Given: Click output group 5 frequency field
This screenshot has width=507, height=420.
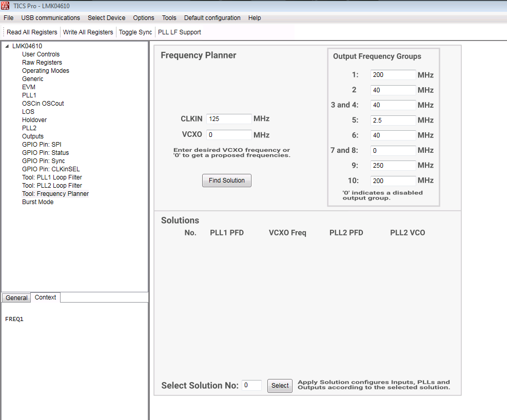Looking at the screenshot, I should point(393,120).
